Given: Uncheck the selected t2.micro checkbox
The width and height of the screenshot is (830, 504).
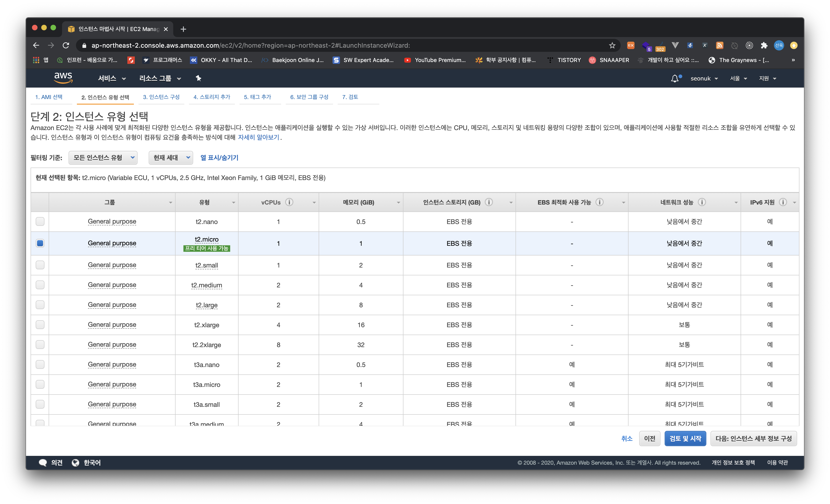Looking at the screenshot, I should click(x=40, y=243).
